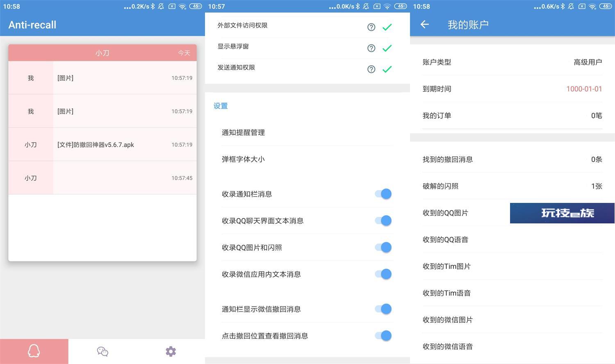Open the QQ penguin tab icon
Image resolution: width=615 pixels, height=364 pixels.
pos(34,351)
